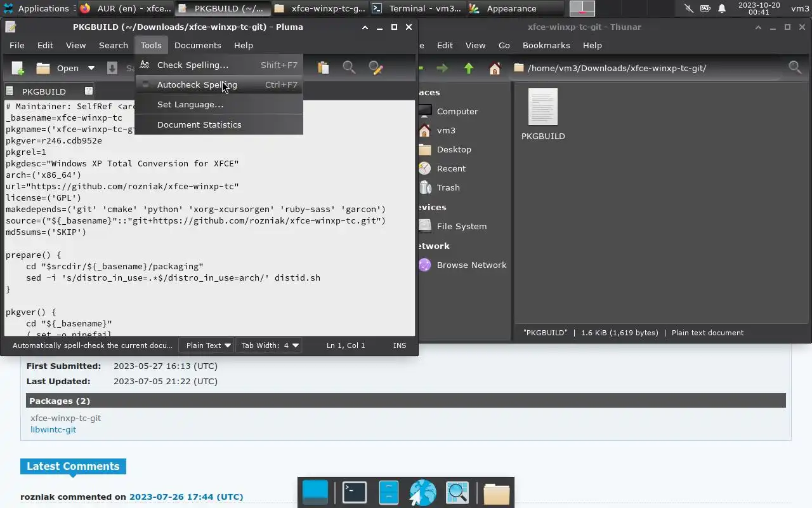812x508 pixels.
Task: Click the Ln 1, Col 1 status entry
Action: coord(346,345)
